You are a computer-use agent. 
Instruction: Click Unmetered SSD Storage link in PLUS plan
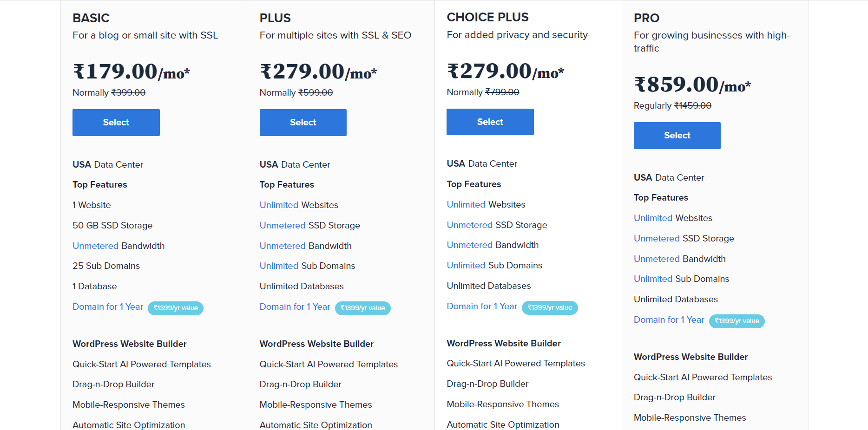click(x=283, y=225)
